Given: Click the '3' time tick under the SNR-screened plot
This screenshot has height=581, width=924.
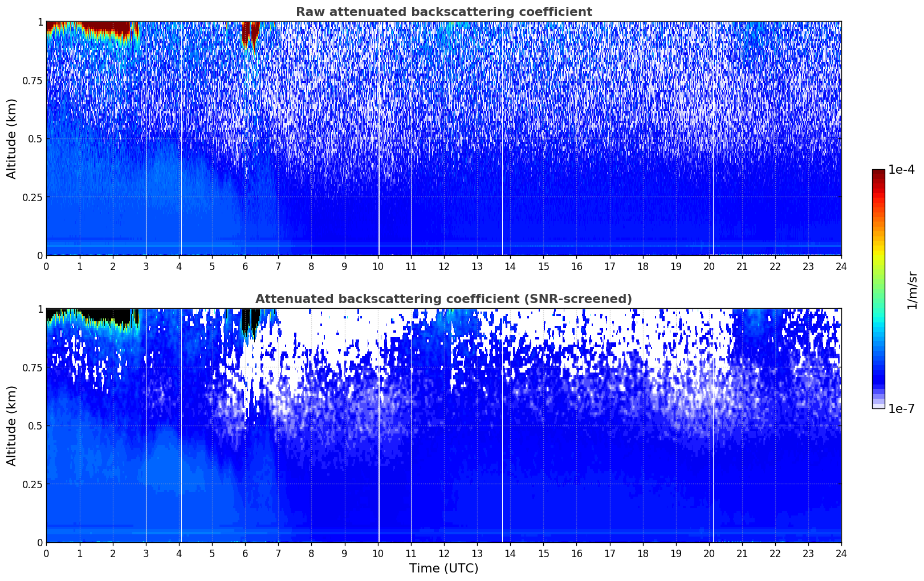Looking at the screenshot, I should click(146, 553).
